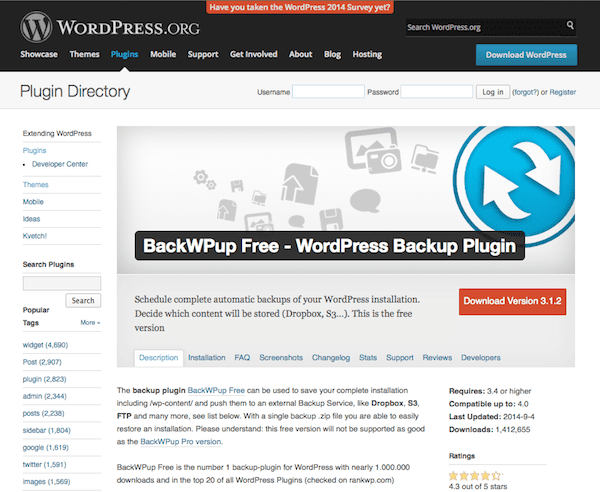This screenshot has height=492, width=600.
Task: Open the BackWPup Pro version link
Action: 181,441
